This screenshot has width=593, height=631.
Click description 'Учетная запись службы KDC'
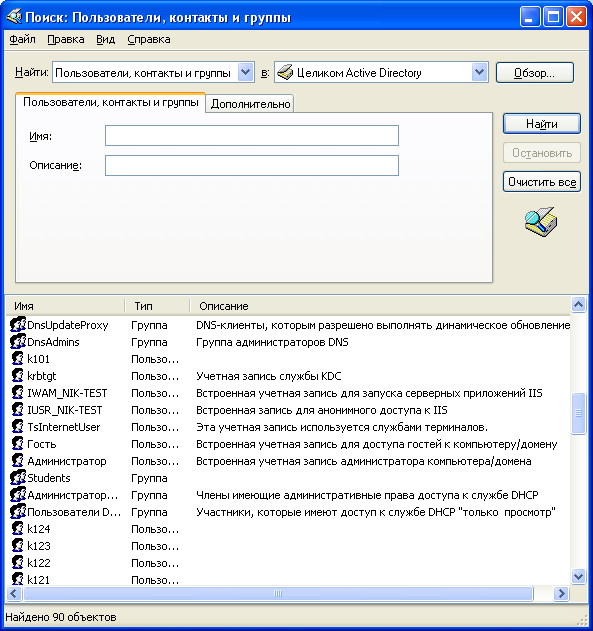pos(269,376)
